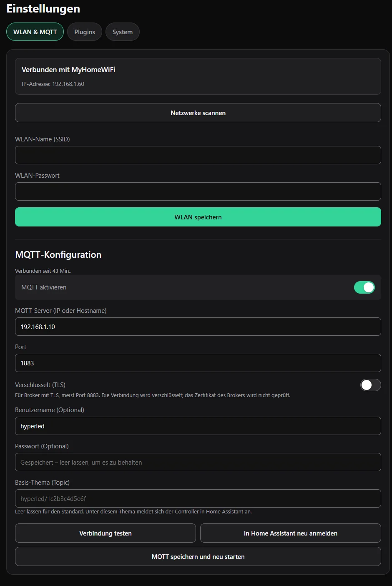Click MQTT speichern und neu starten
The image size is (392, 586).
198,556
